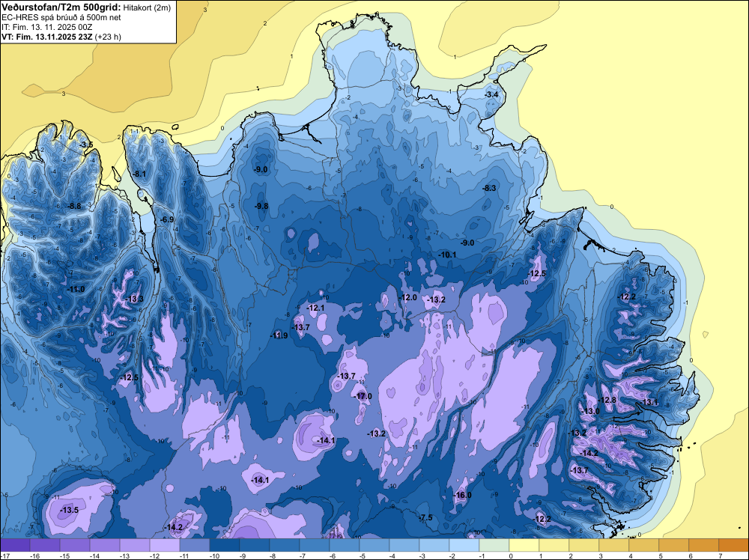Click the -10.1 temperature value

(448, 255)
